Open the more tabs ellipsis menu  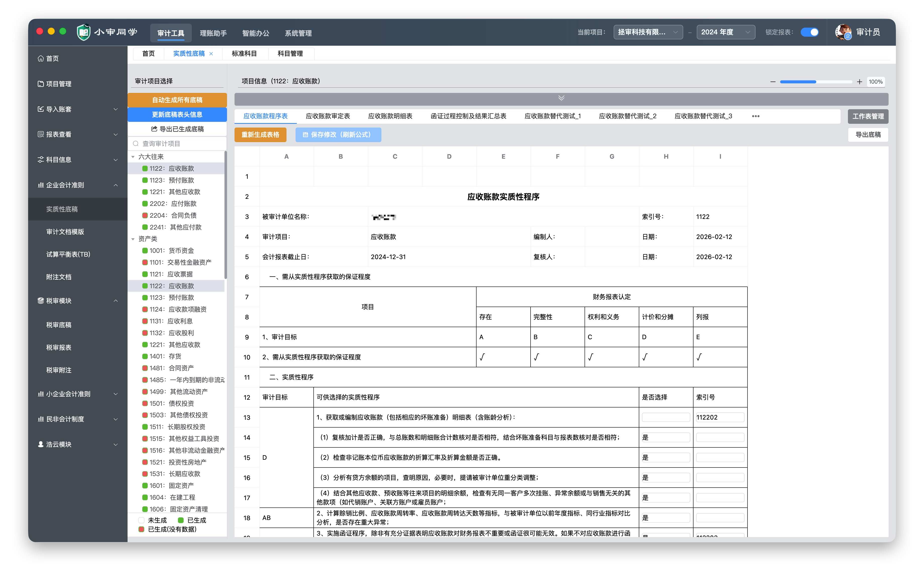[x=756, y=116]
